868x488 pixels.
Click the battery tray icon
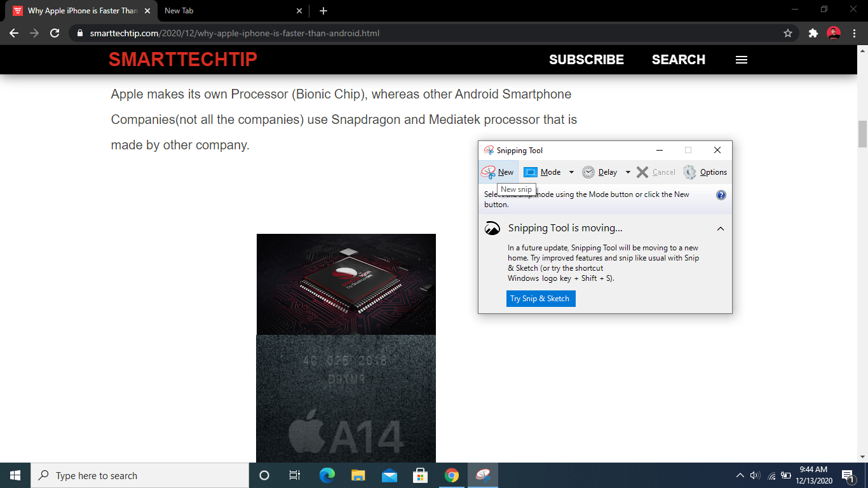786,475
